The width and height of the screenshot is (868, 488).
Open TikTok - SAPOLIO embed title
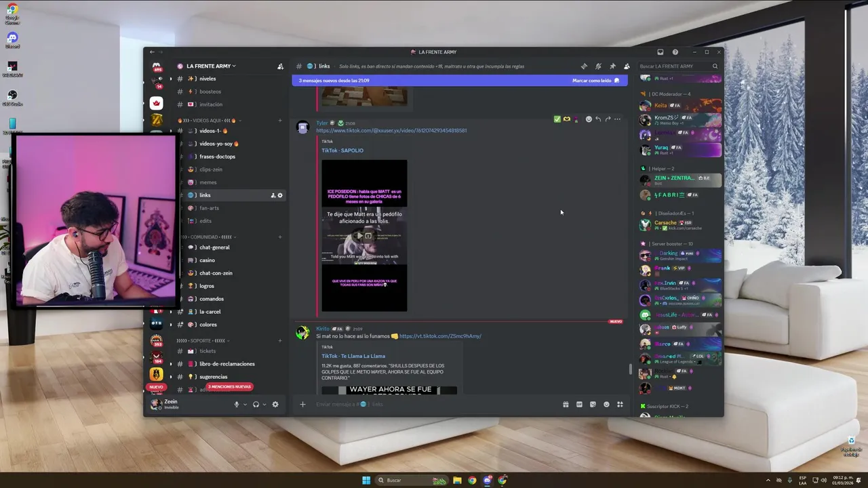(342, 150)
